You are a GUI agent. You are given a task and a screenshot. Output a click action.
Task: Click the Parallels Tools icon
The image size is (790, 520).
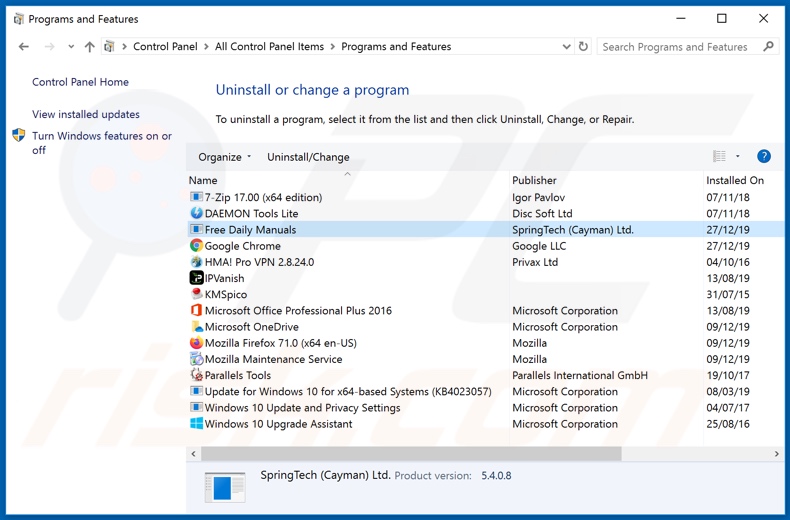pos(196,375)
